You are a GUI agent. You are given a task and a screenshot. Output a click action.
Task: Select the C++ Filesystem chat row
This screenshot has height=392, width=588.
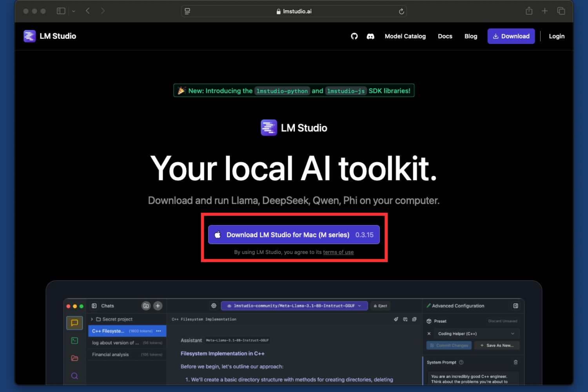[127, 331]
